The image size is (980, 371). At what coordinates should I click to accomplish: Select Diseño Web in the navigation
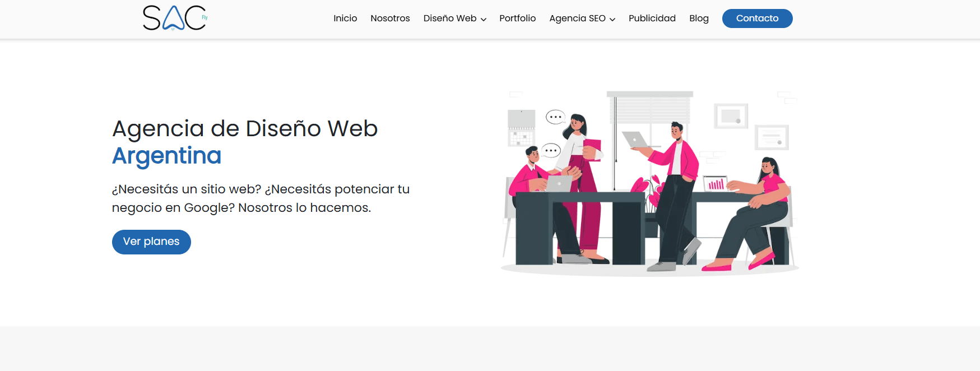[449, 18]
